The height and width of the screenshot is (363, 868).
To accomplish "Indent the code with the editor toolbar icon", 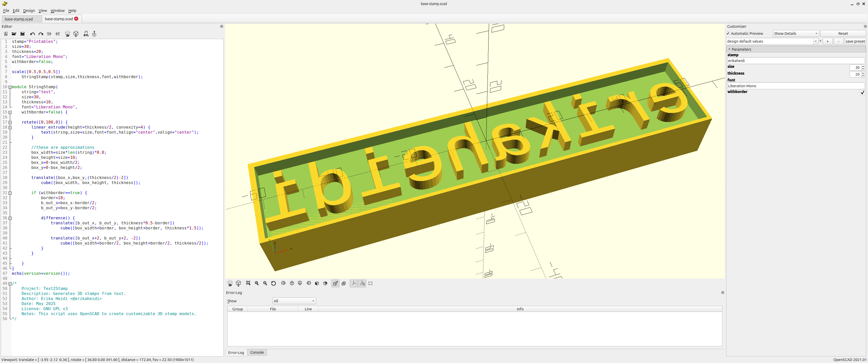I will tap(58, 34).
